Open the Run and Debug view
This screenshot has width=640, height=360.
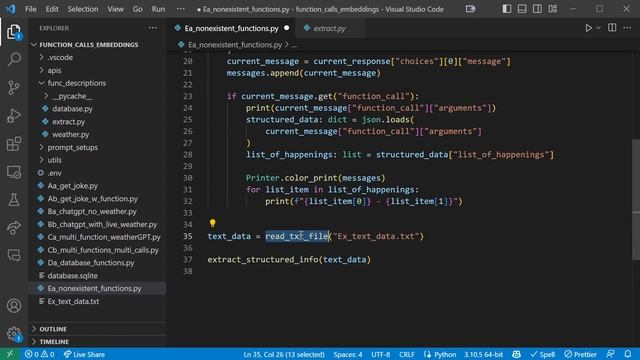coord(14,116)
